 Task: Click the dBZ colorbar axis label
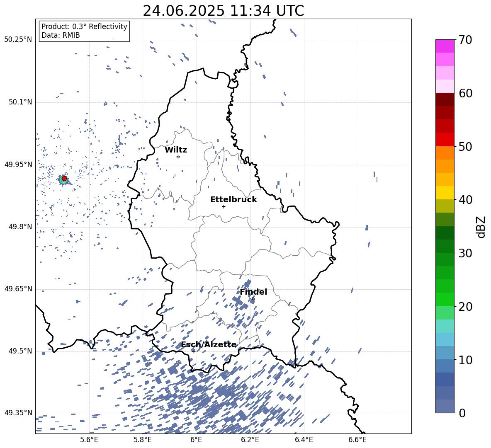[481, 227]
